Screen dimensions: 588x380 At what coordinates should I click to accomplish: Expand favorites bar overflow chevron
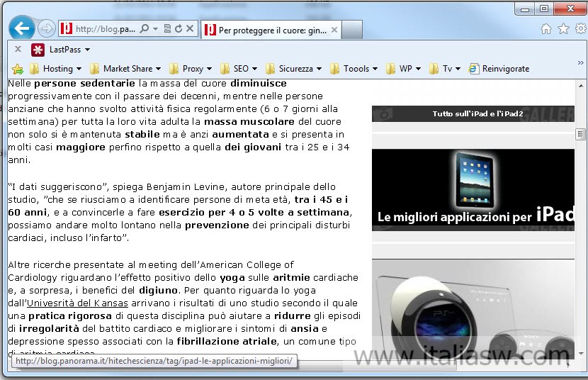point(580,62)
